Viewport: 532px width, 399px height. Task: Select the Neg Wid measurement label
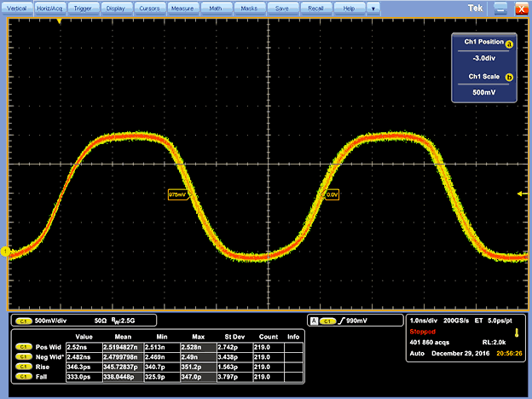[x=49, y=357]
